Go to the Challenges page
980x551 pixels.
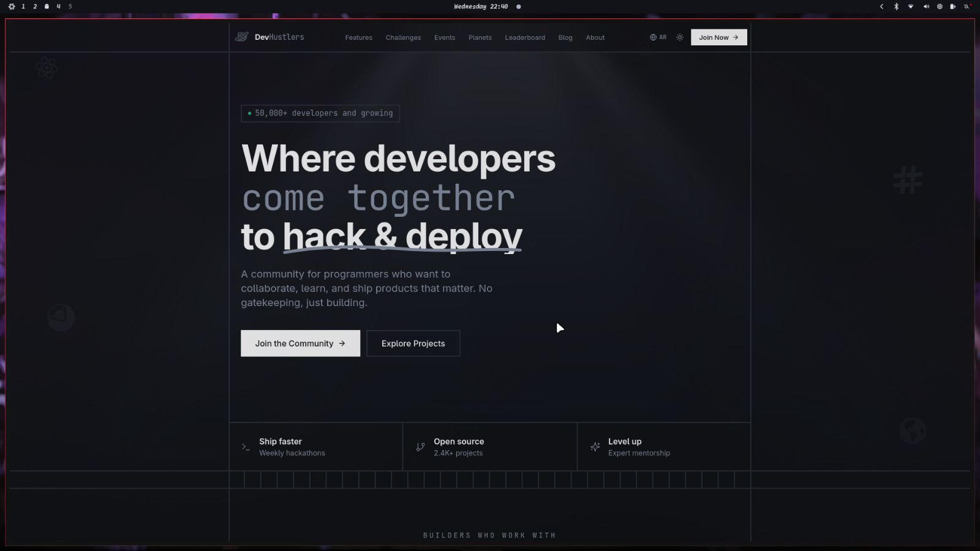coord(403,38)
